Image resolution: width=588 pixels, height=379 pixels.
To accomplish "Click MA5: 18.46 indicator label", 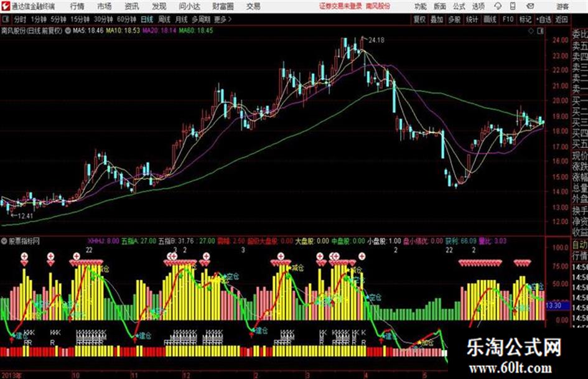I will 88,30.
